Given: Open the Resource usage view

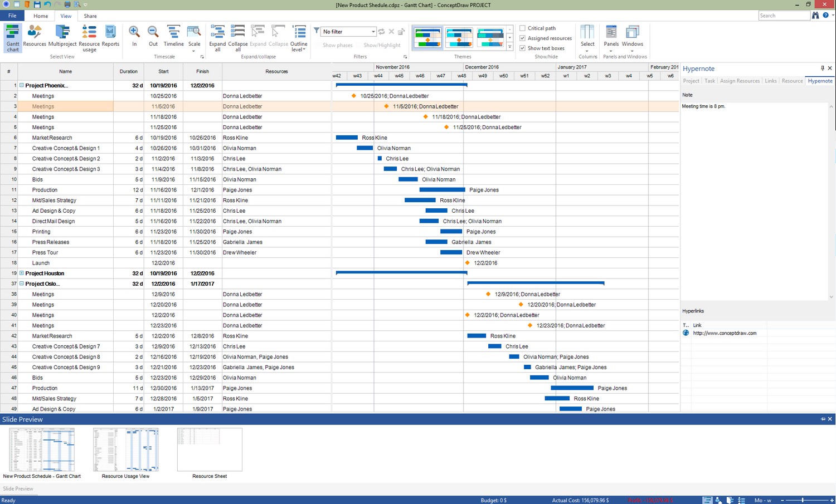Looking at the screenshot, I should 89,38.
